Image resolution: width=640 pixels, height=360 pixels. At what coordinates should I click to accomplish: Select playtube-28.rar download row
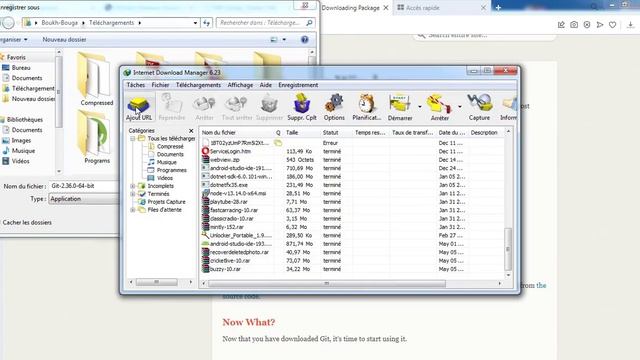pyautogui.click(x=353, y=202)
